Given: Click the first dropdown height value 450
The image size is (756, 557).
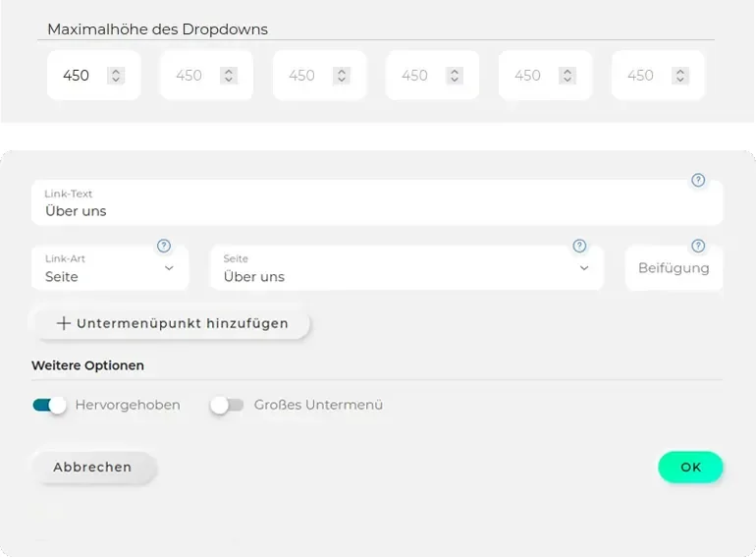Looking at the screenshot, I should point(77,76).
